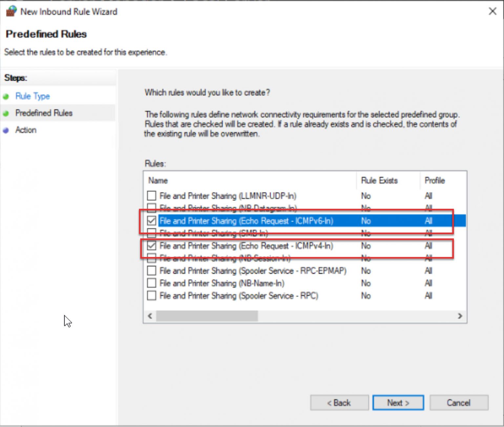
Task: Enable File and Printer Sharing (LLMNR-UDP-In)
Action: pos(152,196)
